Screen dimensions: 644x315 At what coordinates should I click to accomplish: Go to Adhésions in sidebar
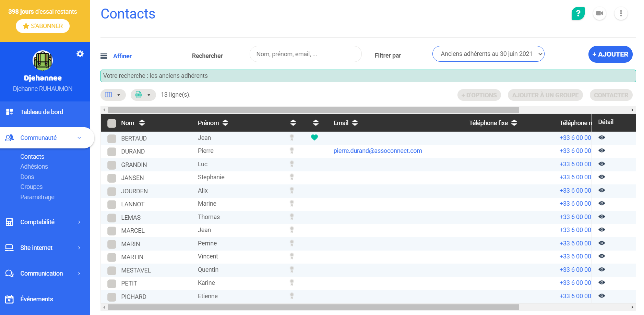(x=34, y=167)
